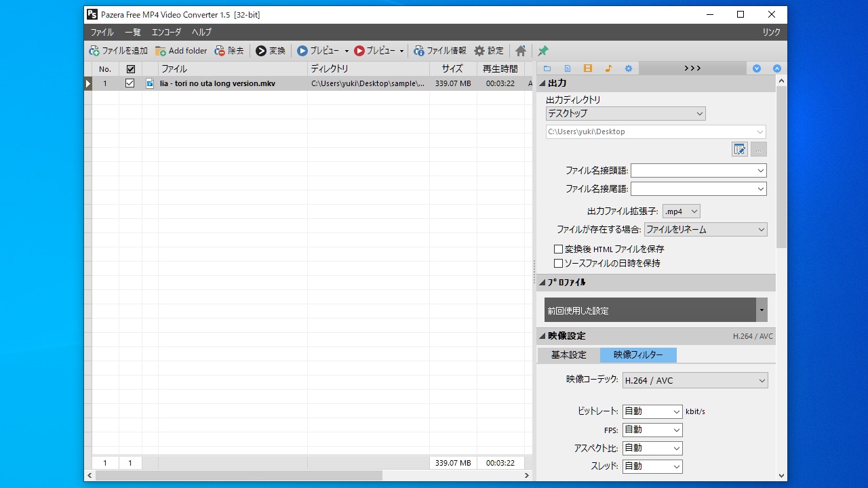
Task: Start conversion with the 変換 button
Action: 271,51
